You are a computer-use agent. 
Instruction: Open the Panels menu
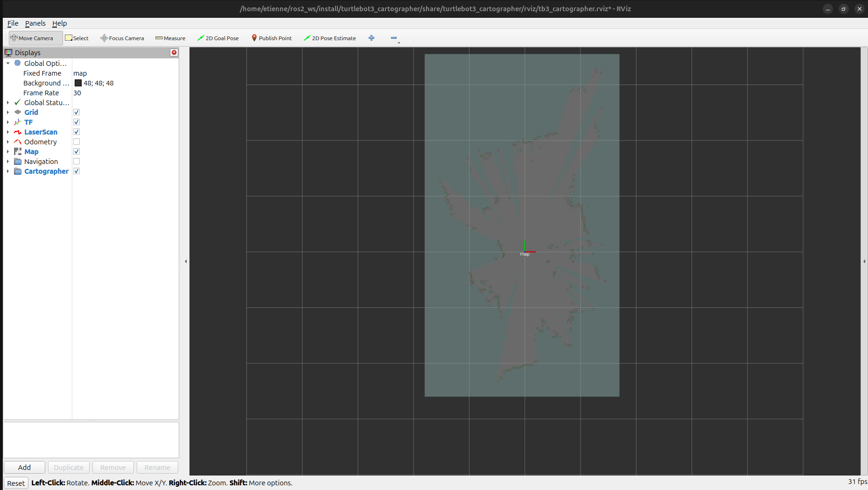click(x=35, y=23)
